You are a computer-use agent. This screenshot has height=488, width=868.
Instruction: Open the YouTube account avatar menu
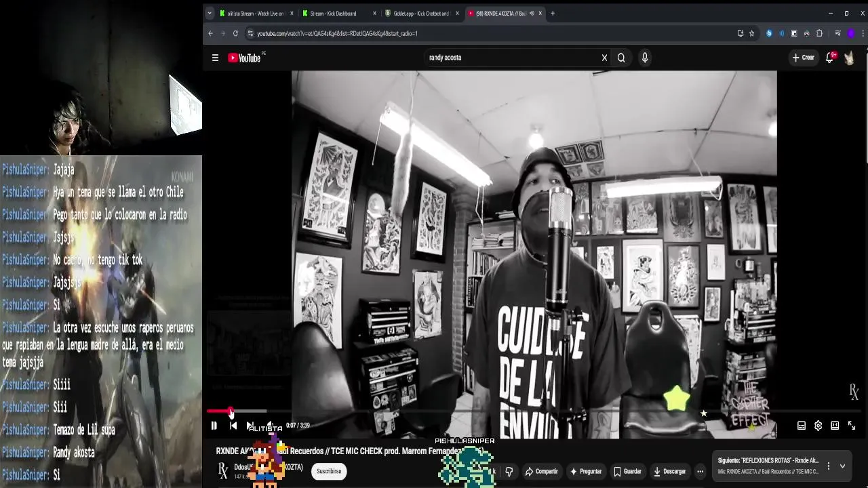pyautogui.click(x=849, y=58)
